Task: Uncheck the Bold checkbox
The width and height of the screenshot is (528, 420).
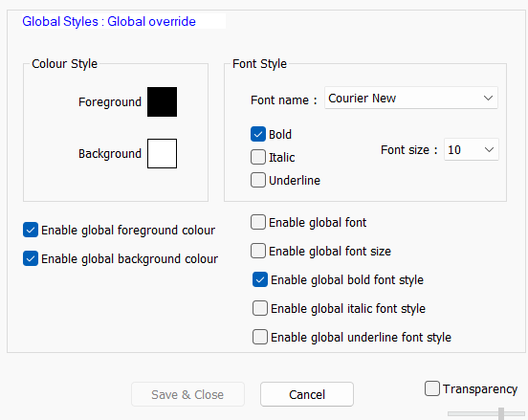Action: tap(258, 134)
